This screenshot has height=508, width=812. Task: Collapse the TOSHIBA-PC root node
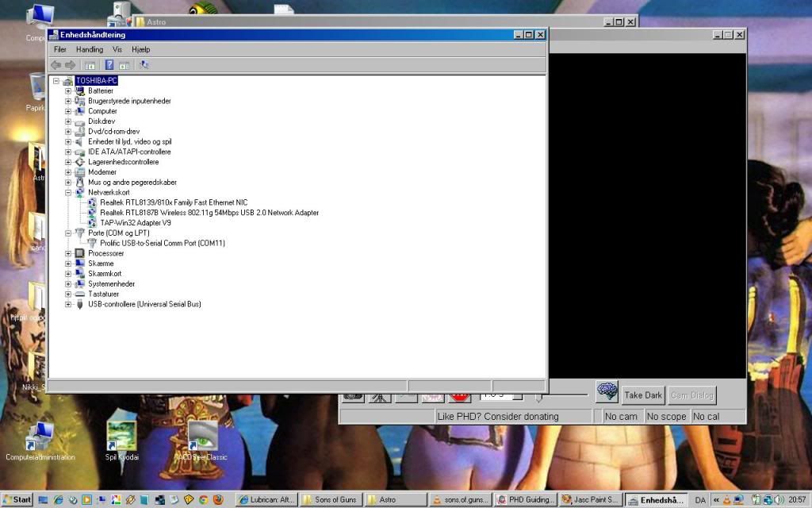56,81
